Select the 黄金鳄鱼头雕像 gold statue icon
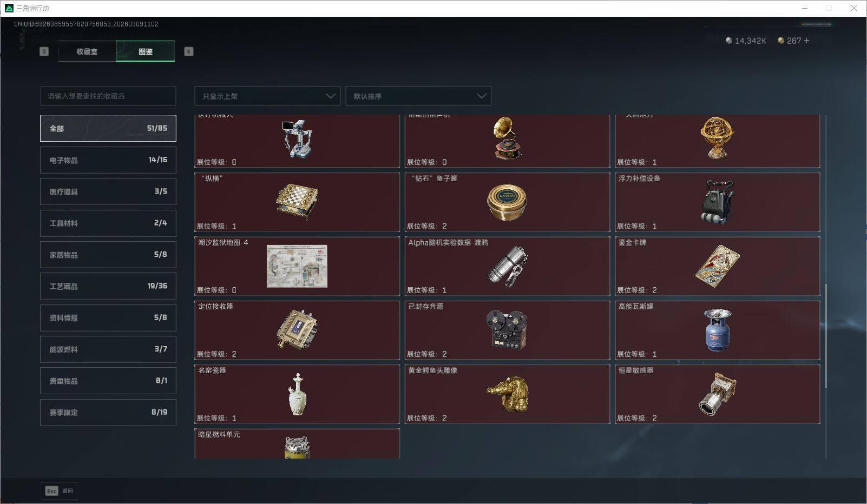 coord(507,394)
